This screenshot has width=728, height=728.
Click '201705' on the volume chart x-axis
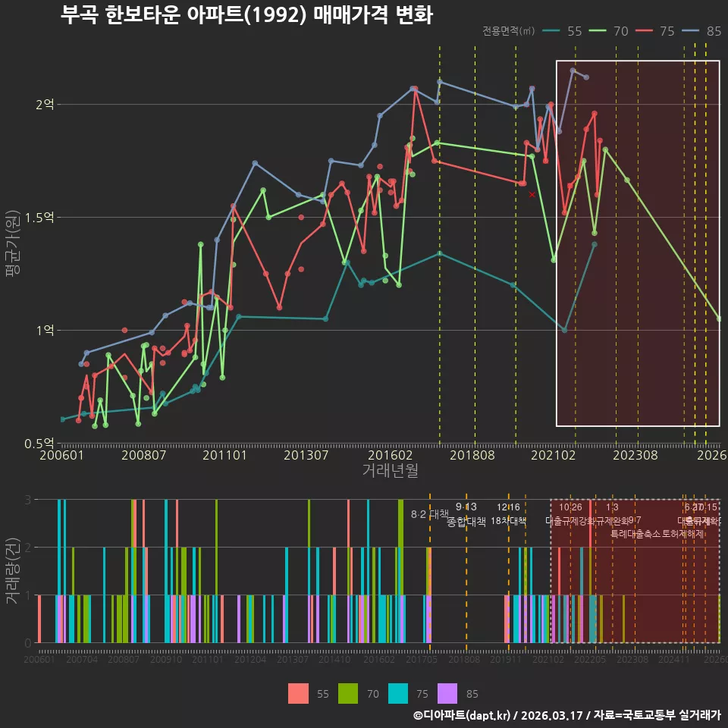(422, 659)
